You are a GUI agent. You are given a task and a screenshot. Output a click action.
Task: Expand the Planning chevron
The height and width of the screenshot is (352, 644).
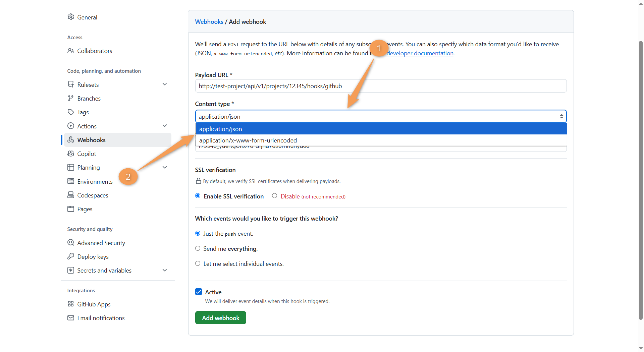tap(165, 167)
